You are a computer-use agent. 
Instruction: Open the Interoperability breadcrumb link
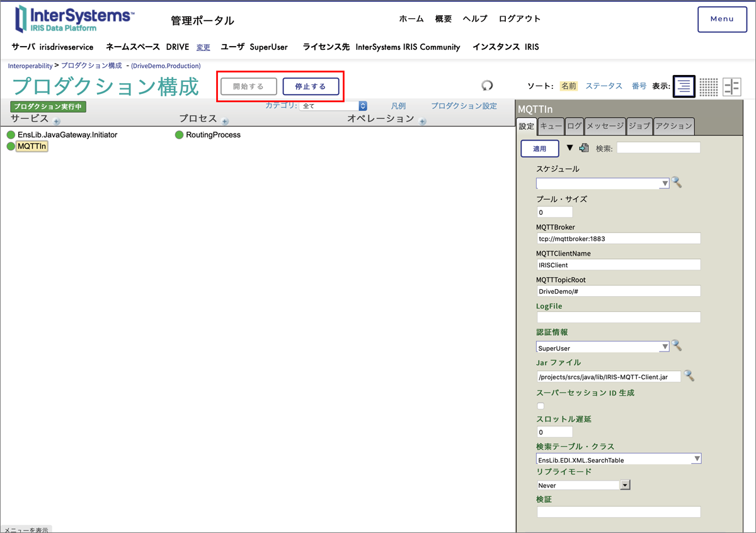pyautogui.click(x=30, y=66)
